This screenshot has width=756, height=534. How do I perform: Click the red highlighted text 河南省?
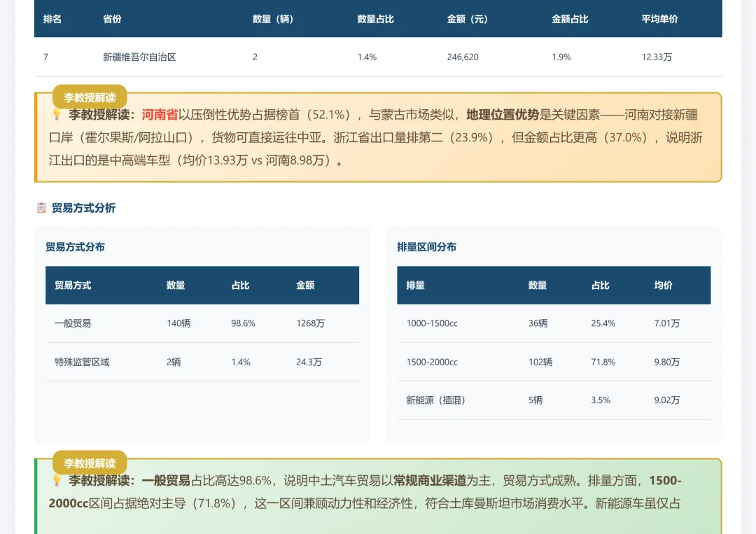[x=157, y=113]
